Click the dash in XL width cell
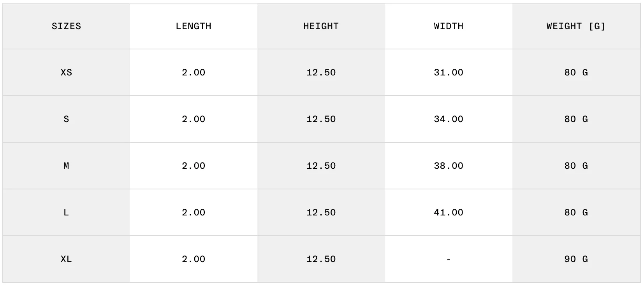The height and width of the screenshot is (287, 644). (x=449, y=259)
